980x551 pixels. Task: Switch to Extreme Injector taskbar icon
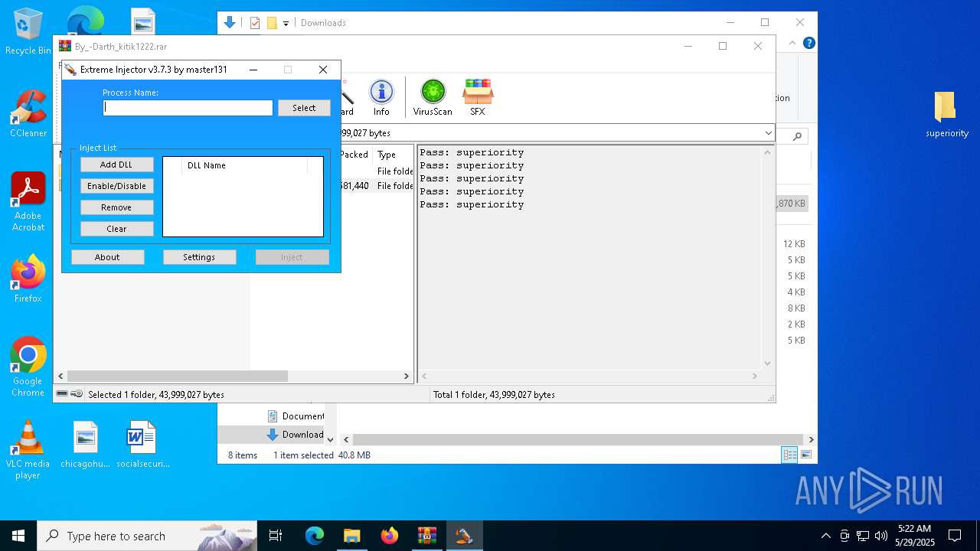coord(464,536)
